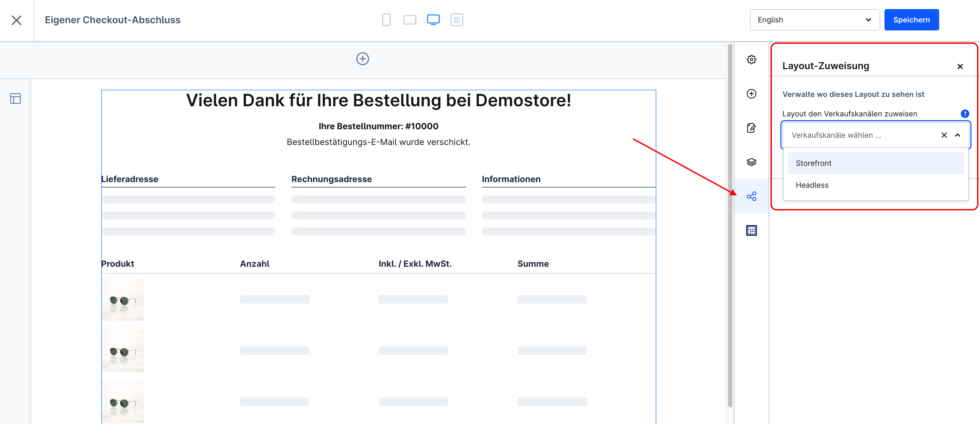This screenshot has height=424, width=980.
Task: Open layout assignment share icon
Action: point(751,197)
